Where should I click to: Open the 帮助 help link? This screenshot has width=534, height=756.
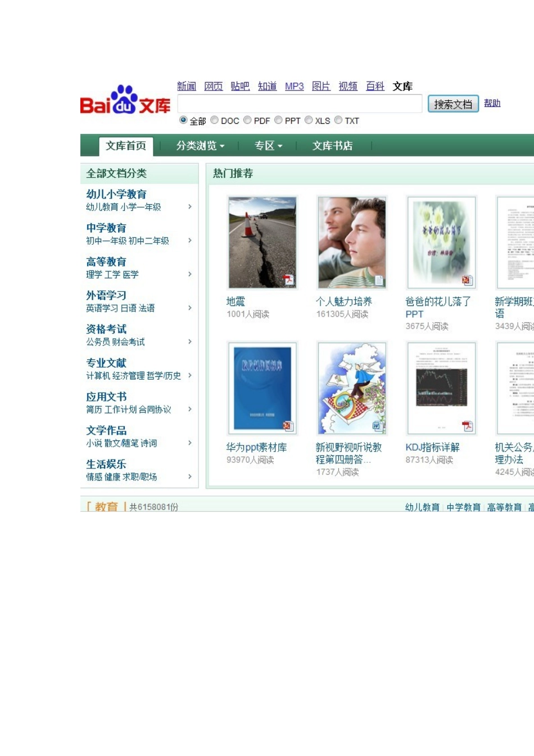click(x=492, y=103)
